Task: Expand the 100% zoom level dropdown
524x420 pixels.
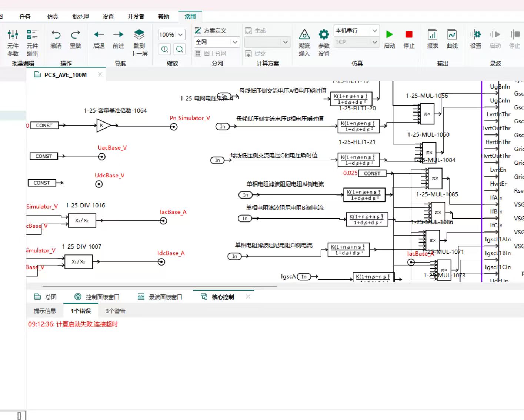Action: point(181,35)
